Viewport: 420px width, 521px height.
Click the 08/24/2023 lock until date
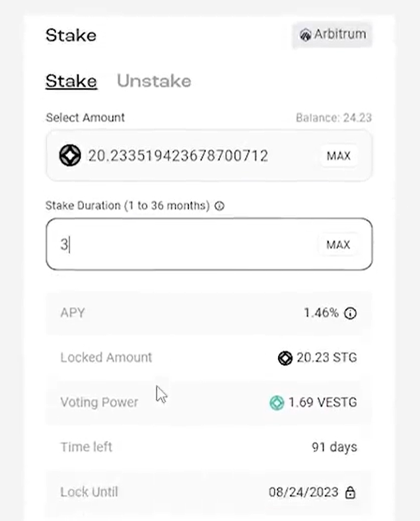pyautogui.click(x=303, y=492)
